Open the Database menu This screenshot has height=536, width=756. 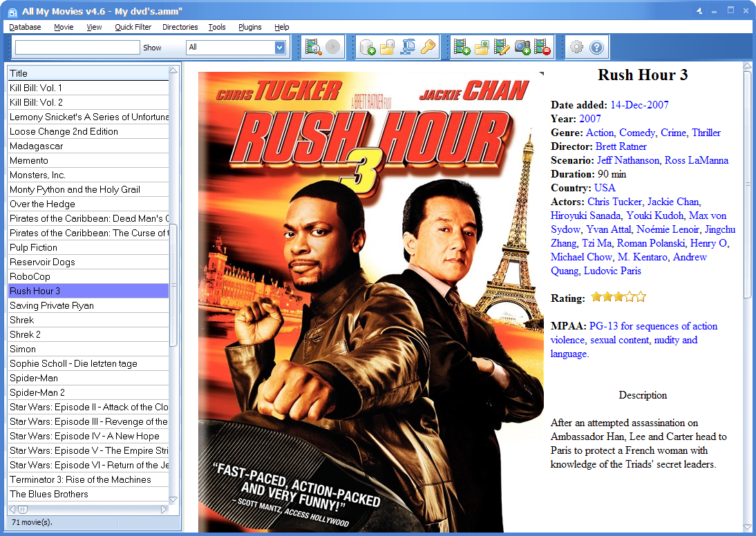tap(25, 27)
